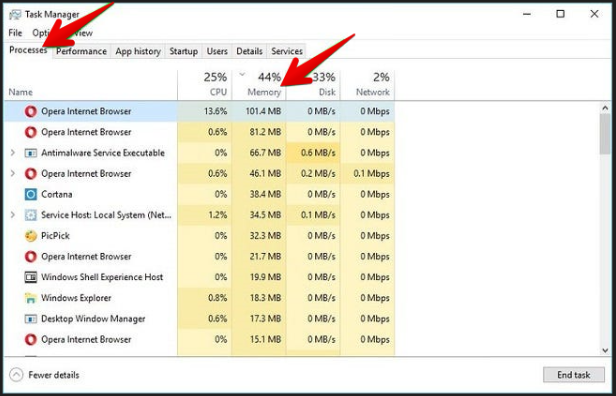Click the 19.9 MB memory value

pos(265,277)
